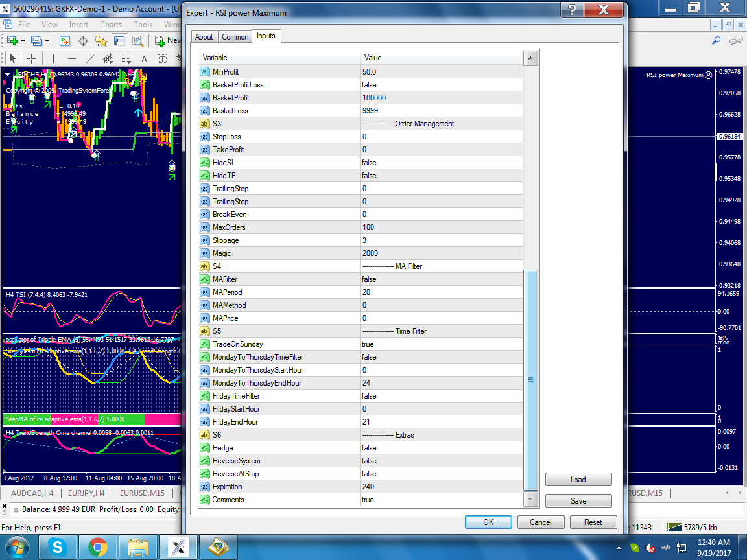
Task: Select the trendline drawing tool
Action: (89, 58)
